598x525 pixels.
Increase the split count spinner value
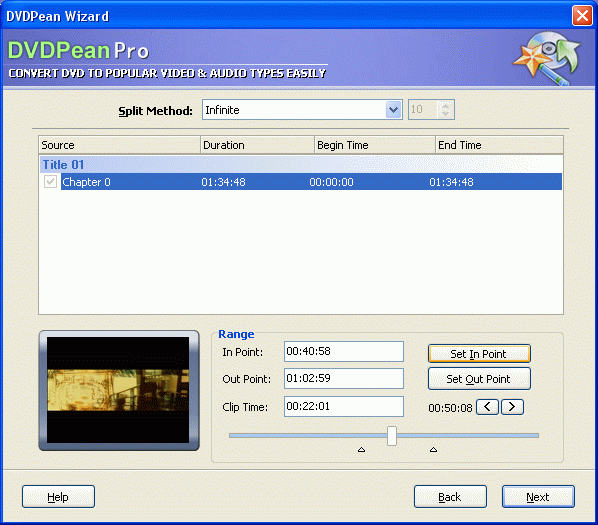(x=445, y=106)
